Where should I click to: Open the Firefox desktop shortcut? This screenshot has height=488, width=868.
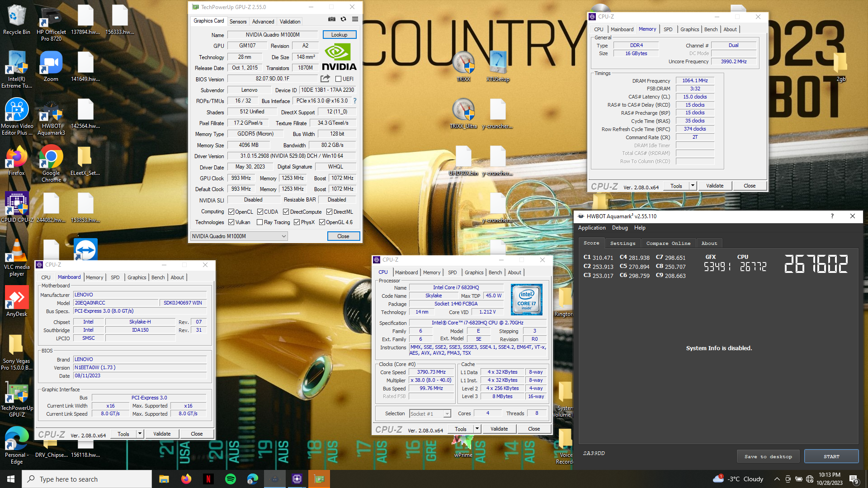tap(17, 161)
